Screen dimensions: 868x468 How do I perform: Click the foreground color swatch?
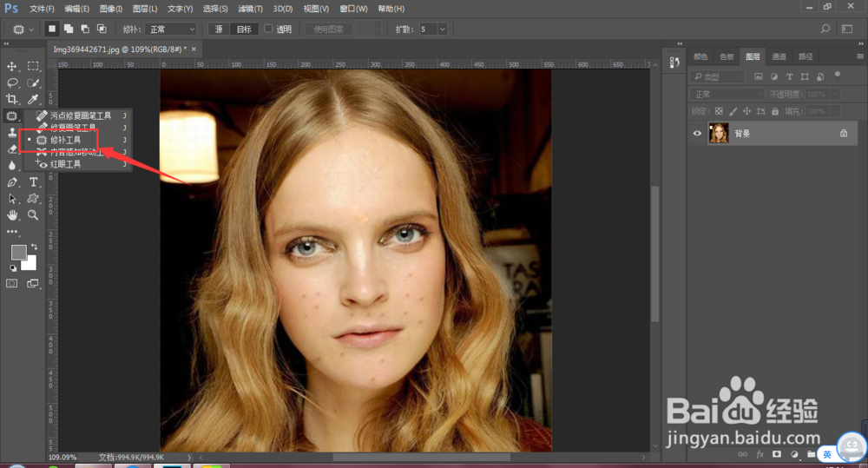[17, 252]
